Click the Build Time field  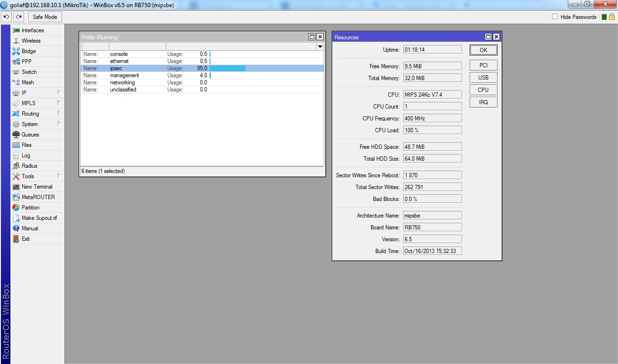click(432, 251)
